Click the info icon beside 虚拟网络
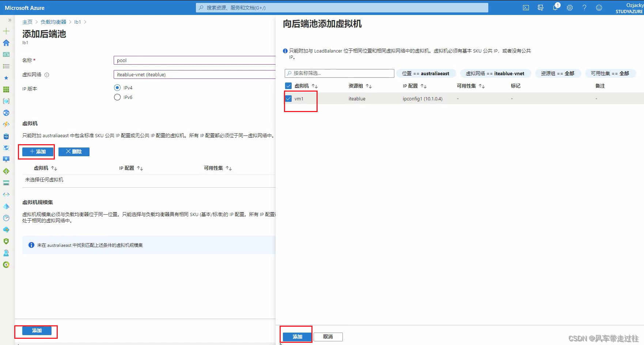The height and width of the screenshot is (345, 644). click(47, 75)
